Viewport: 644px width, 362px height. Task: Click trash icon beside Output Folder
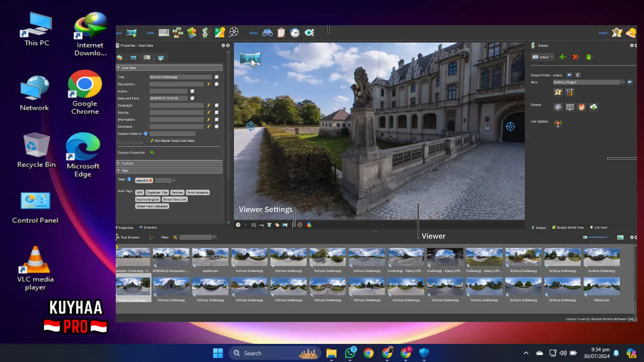[578, 75]
